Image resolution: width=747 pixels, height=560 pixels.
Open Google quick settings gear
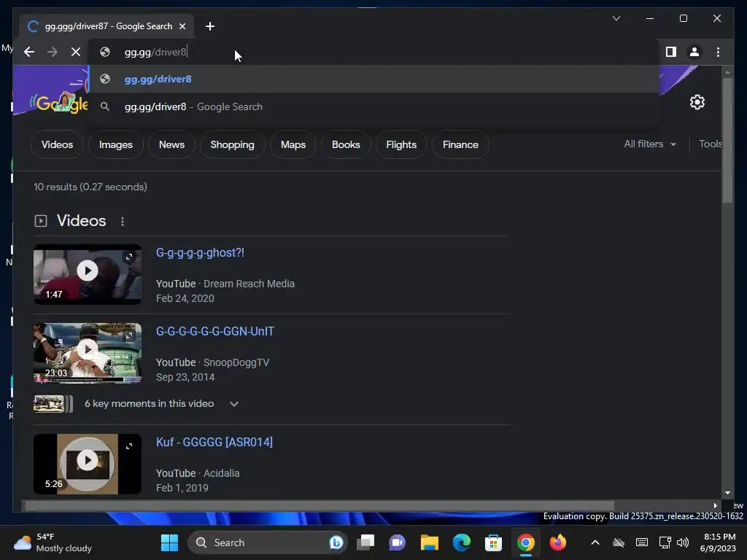click(x=697, y=102)
